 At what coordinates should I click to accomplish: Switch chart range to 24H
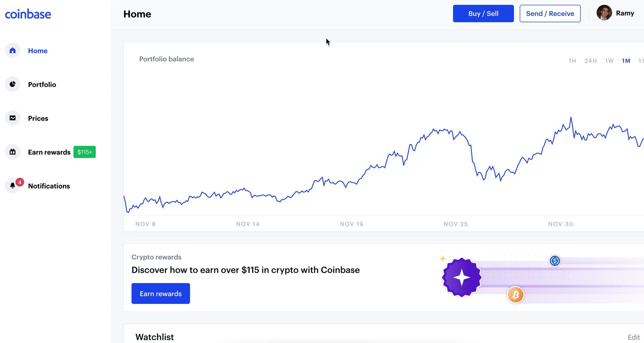[591, 61]
